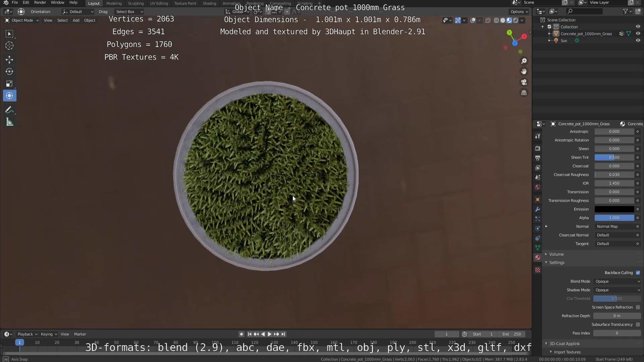The width and height of the screenshot is (644, 362).
Task: Switch to the Modeling workspace tab
Action: tap(114, 3)
